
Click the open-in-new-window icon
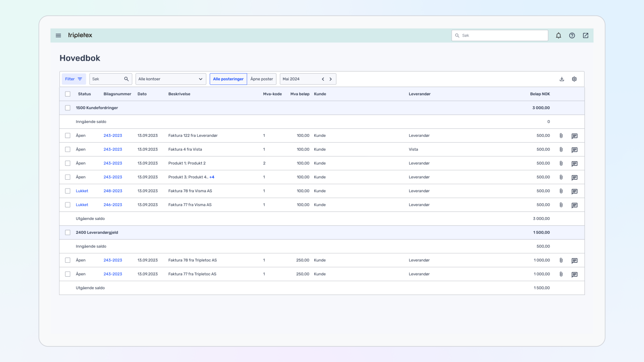pos(585,35)
